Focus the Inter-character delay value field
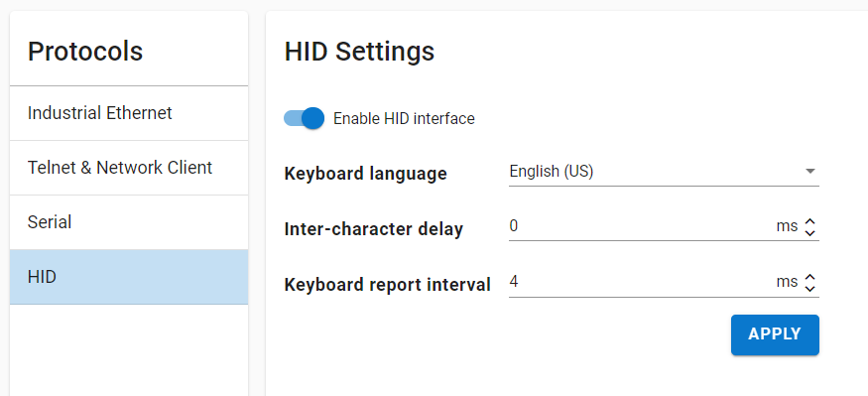 (640, 226)
